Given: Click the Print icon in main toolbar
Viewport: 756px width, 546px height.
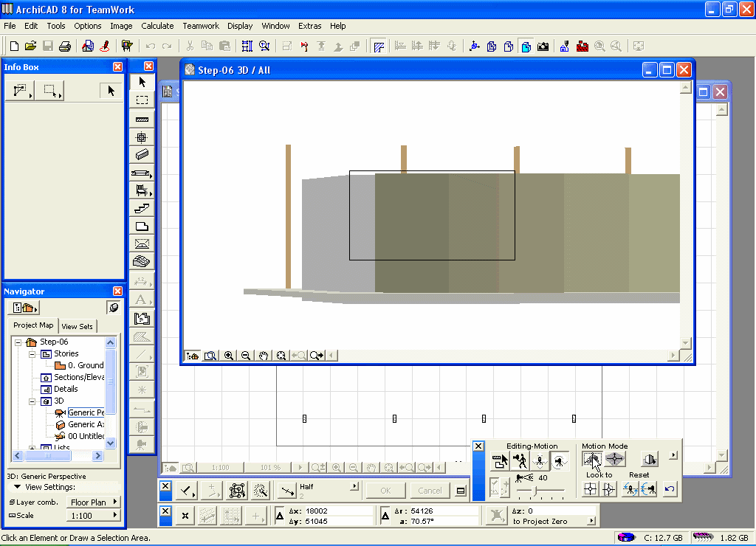Looking at the screenshot, I should [65, 46].
